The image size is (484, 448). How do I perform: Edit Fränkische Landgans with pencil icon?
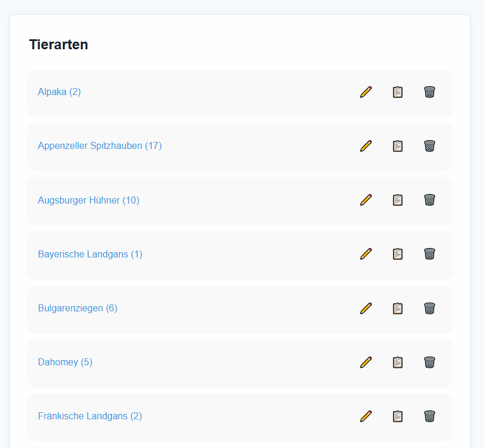[365, 416]
